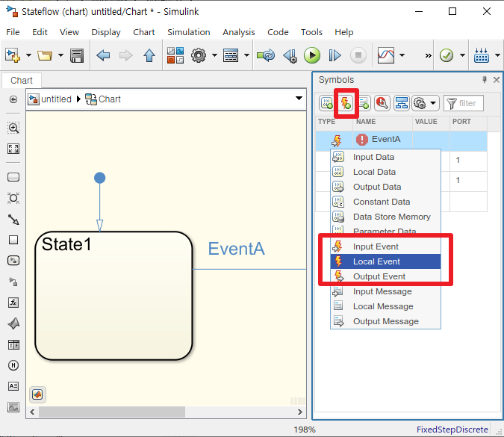The image size is (504, 437).
Task: Select the State tool in the palette
Action: coord(13,177)
